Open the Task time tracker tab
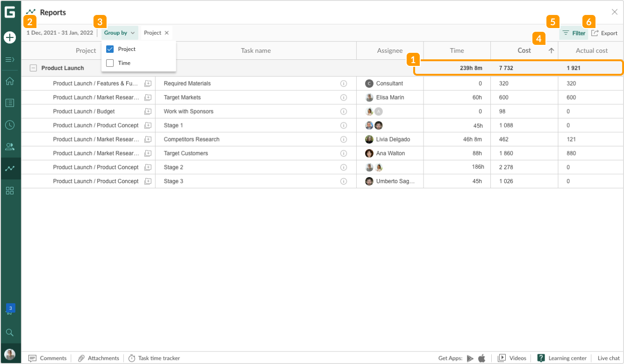The image size is (624, 364). click(154, 358)
